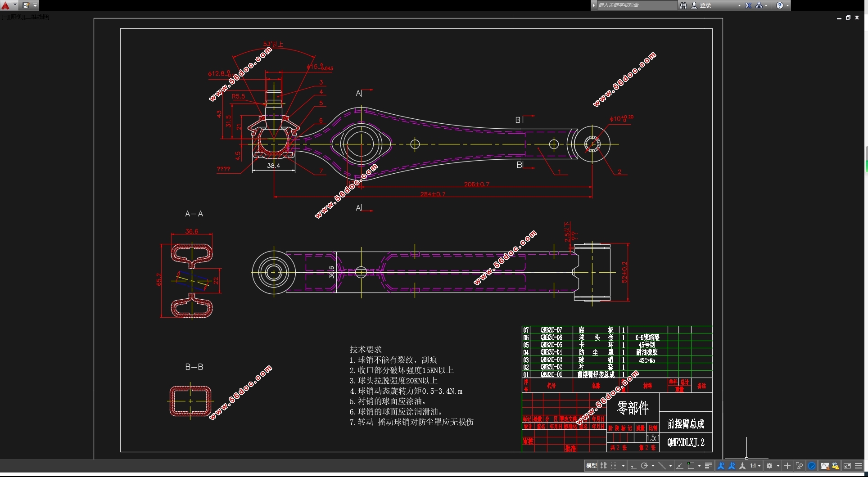This screenshot has height=477, width=868.
Task: Click the isolate objects shapes icon
Action: click(799, 466)
